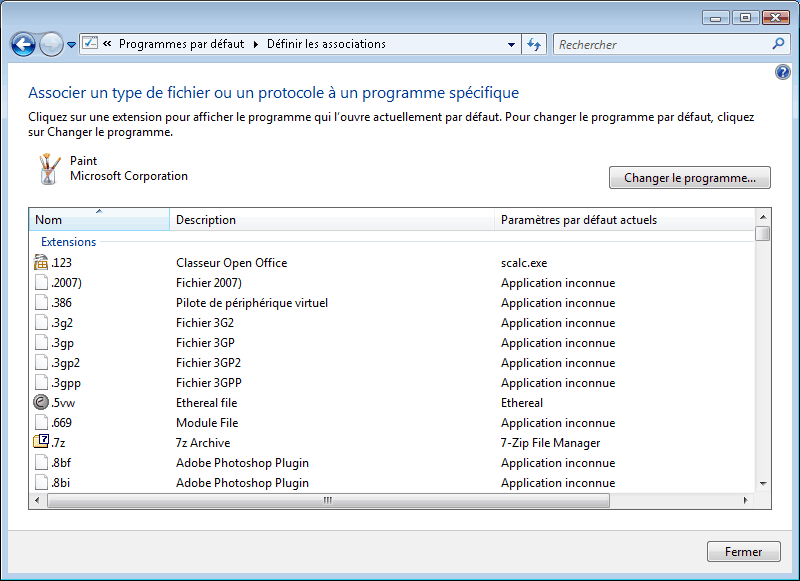Screen dimensions: 800x581
Task: Click the refresh icon beside address bar
Action: click(534, 44)
